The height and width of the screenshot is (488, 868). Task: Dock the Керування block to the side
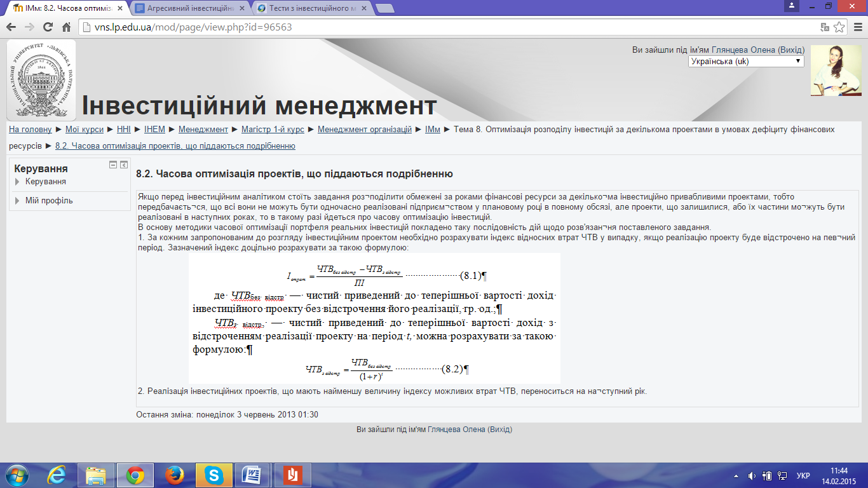click(x=124, y=165)
